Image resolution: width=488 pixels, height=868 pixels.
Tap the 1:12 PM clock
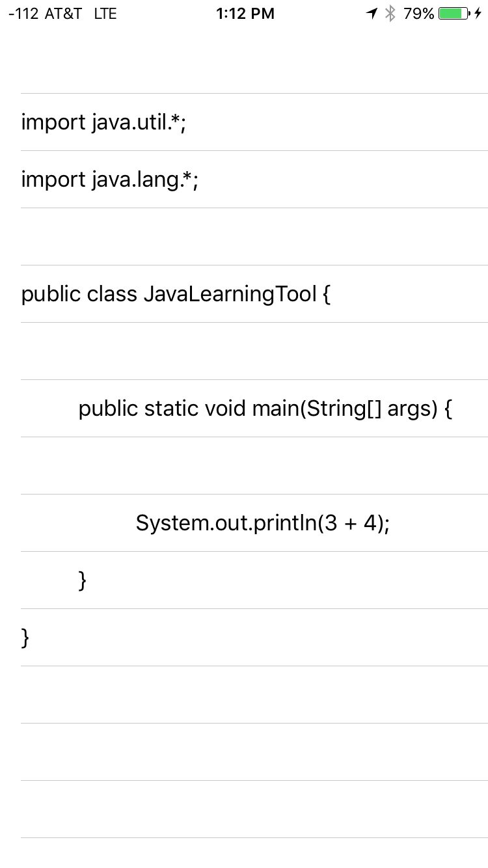[245, 14]
